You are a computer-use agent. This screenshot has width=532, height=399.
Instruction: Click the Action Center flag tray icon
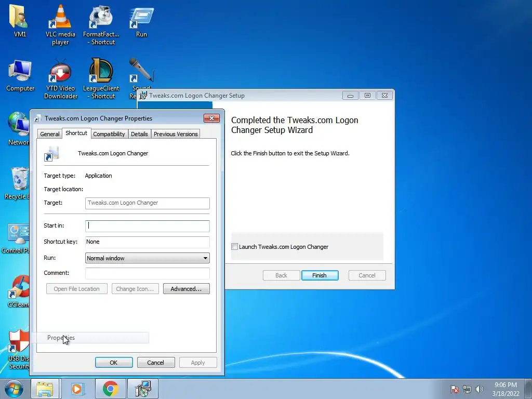click(455, 389)
